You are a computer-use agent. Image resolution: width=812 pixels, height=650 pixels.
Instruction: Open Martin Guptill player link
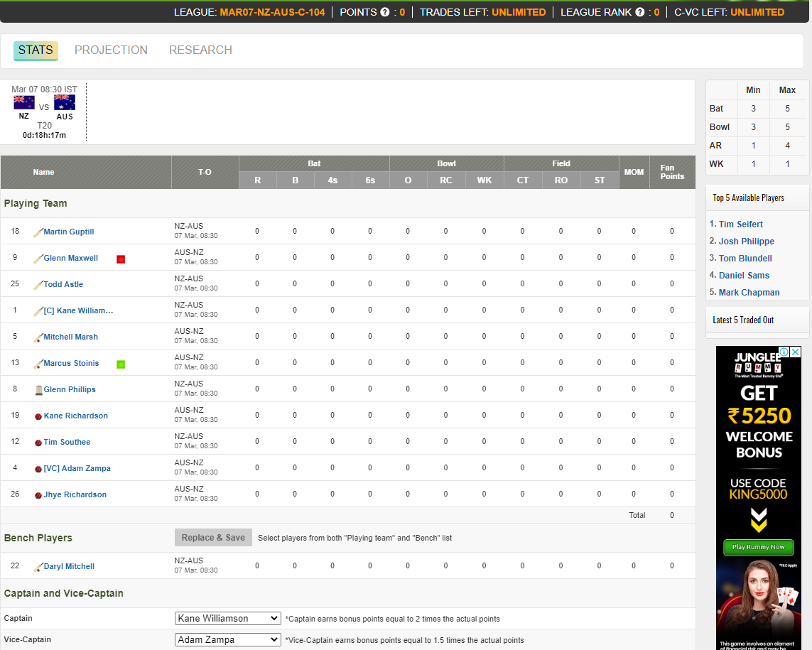pos(69,232)
